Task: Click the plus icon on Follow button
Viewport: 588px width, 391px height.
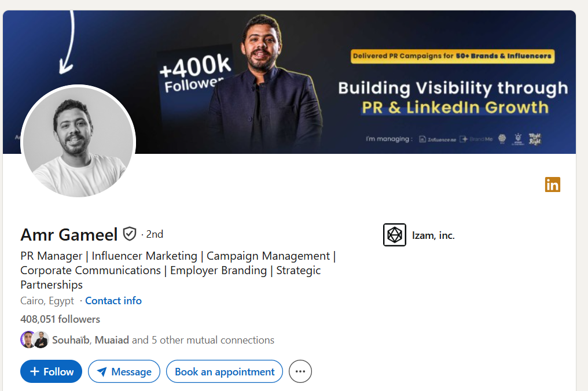Action: (35, 371)
